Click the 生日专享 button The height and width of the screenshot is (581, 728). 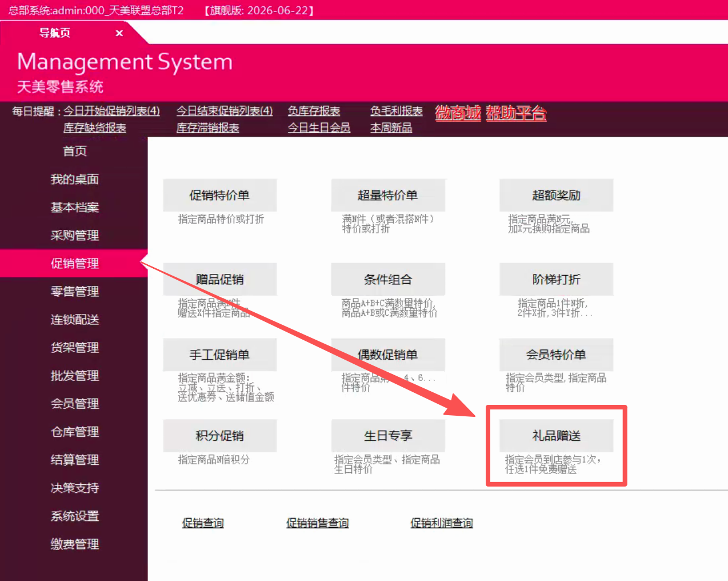pos(388,436)
